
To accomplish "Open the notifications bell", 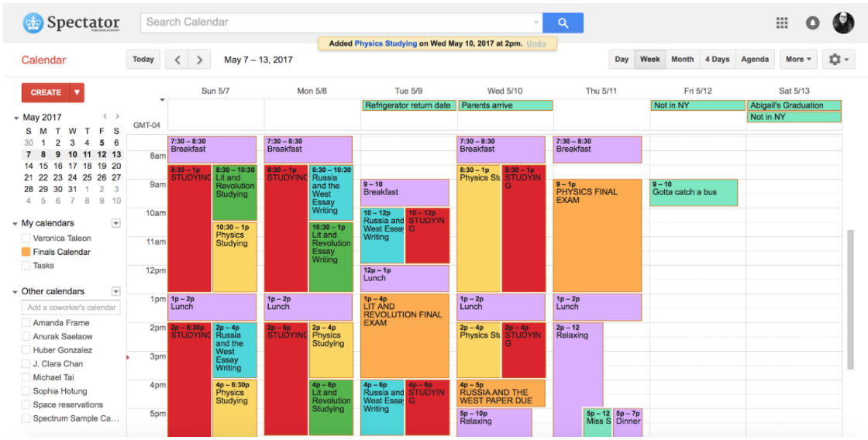I will click(812, 23).
